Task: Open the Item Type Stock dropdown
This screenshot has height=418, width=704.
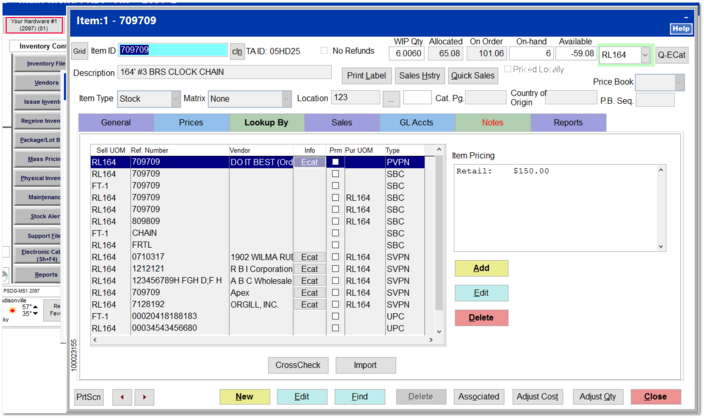Action: click(176, 99)
